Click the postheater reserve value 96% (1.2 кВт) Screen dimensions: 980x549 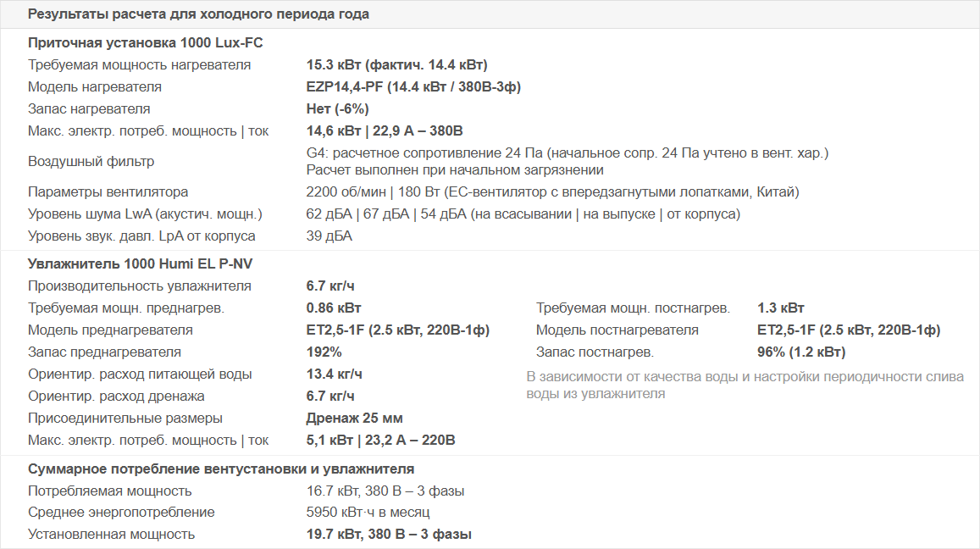800,352
